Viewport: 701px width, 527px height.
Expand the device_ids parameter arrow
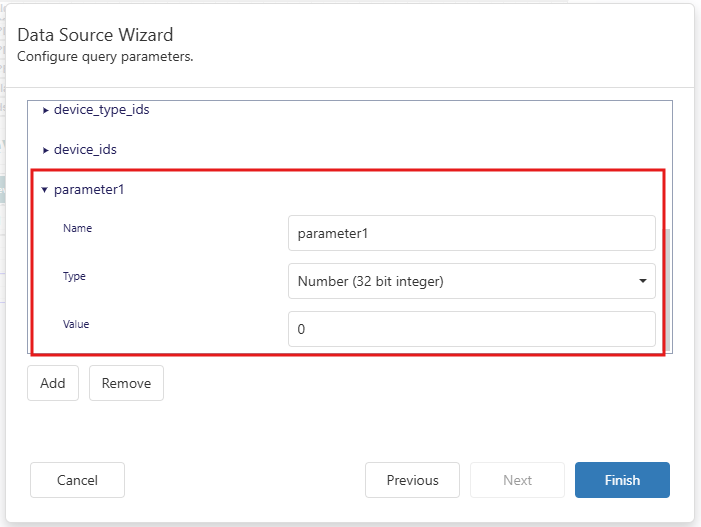coord(46,150)
